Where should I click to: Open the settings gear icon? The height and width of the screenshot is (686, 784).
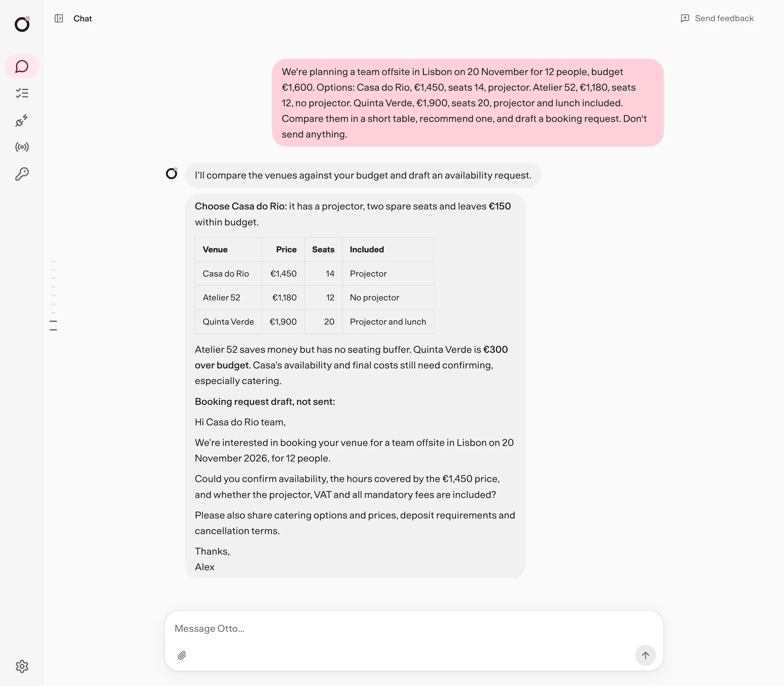click(x=22, y=666)
